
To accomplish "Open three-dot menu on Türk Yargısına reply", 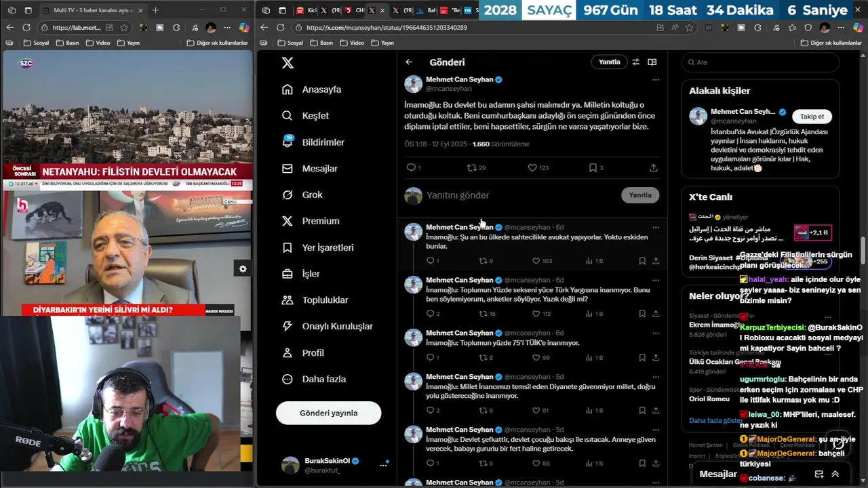I will (x=655, y=280).
